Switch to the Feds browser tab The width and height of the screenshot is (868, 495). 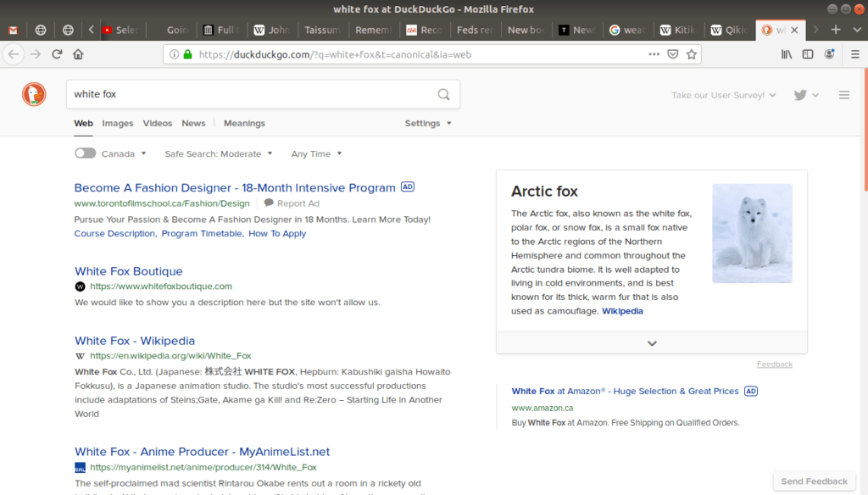coord(475,30)
